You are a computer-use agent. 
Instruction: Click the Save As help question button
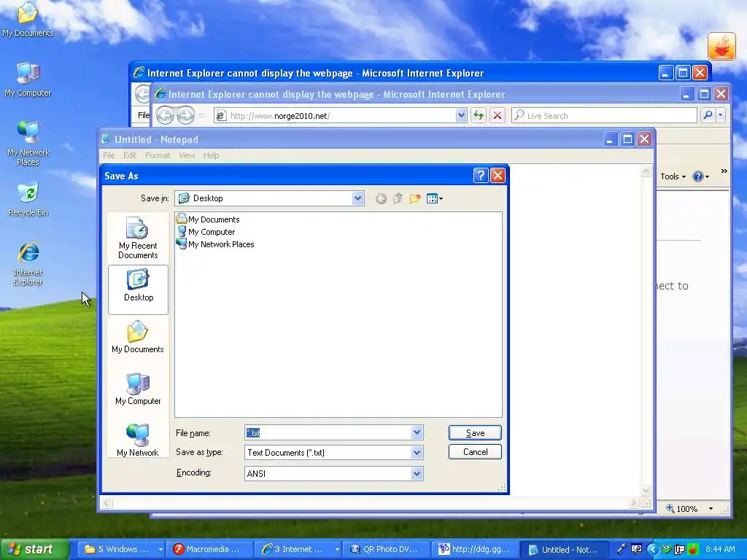(x=481, y=176)
